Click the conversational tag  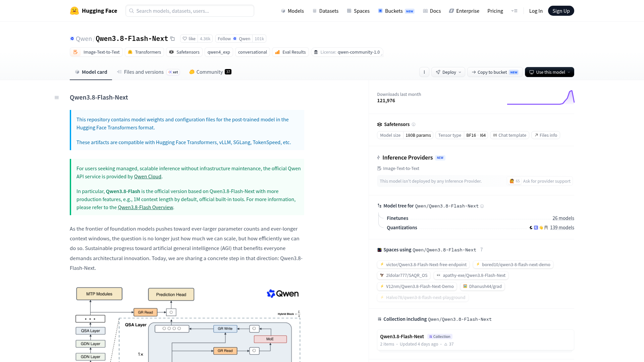tap(253, 52)
